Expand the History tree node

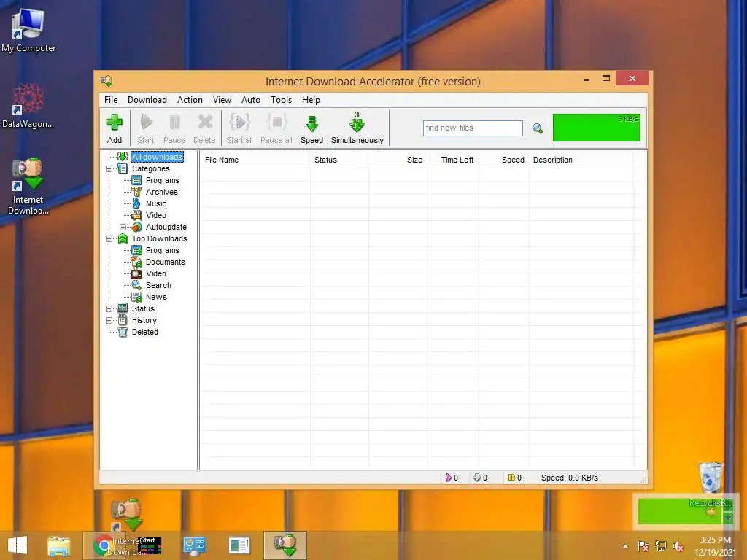[x=109, y=321]
